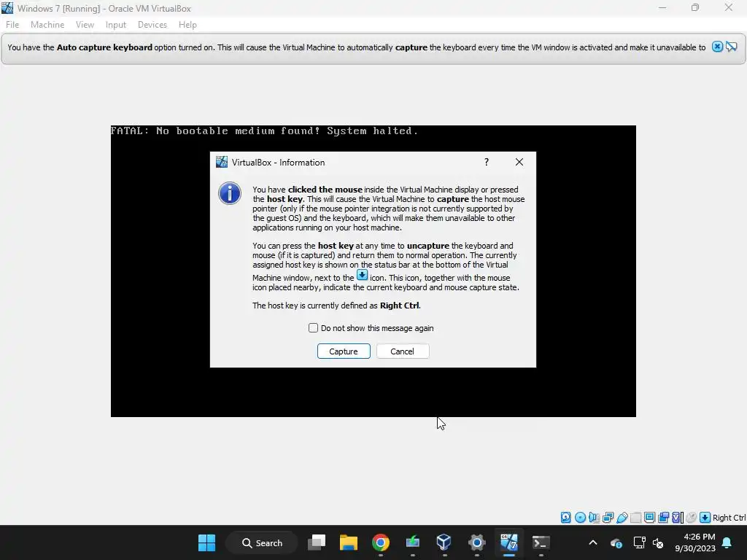Click the mouse capture state indicator icon
Image resolution: width=747 pixels, height=560 pixels.
pos(692,518)
